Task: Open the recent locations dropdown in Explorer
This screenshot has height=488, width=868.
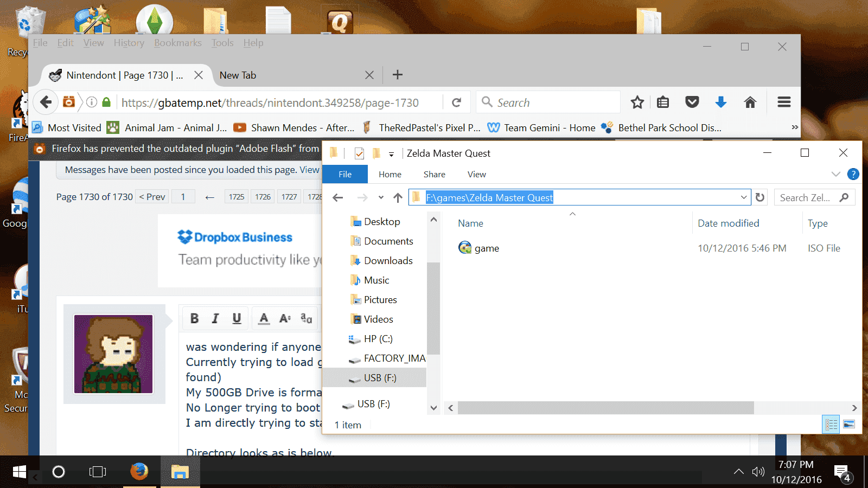Action: tap(381, 197)
